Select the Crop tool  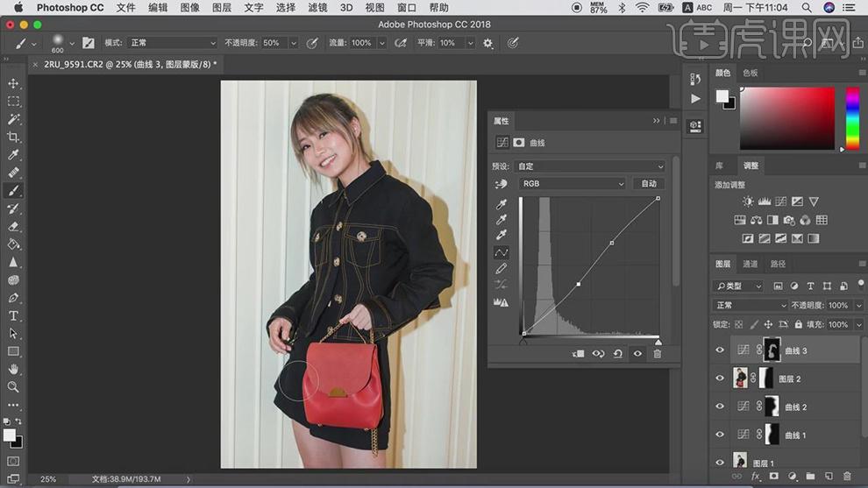click(x=13, y=137)
